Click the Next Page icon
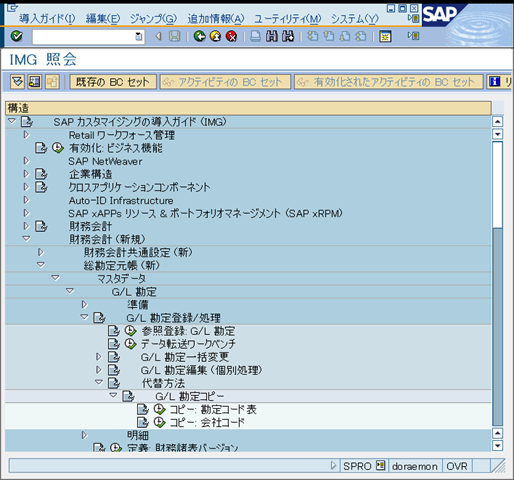This screenshot has width=514, height=480. (345, 36)
